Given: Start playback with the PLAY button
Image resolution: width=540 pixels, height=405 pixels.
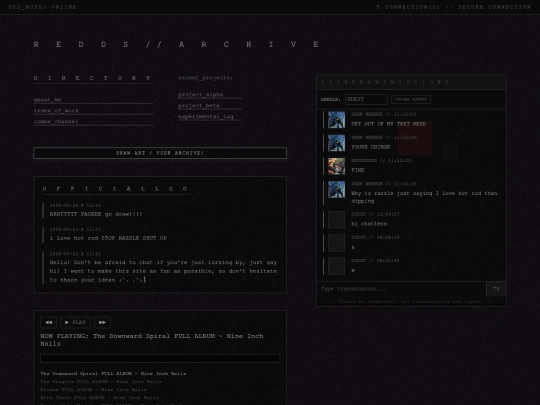Looking at the screenshot, I should click(75, 322).
